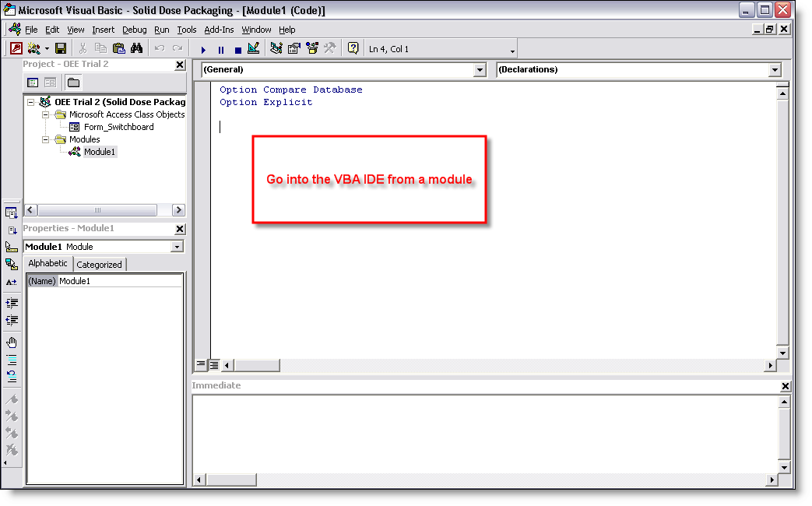Click the Break pause icon
Viewport: 812px width, 506px height.
(x=221, y=50)
